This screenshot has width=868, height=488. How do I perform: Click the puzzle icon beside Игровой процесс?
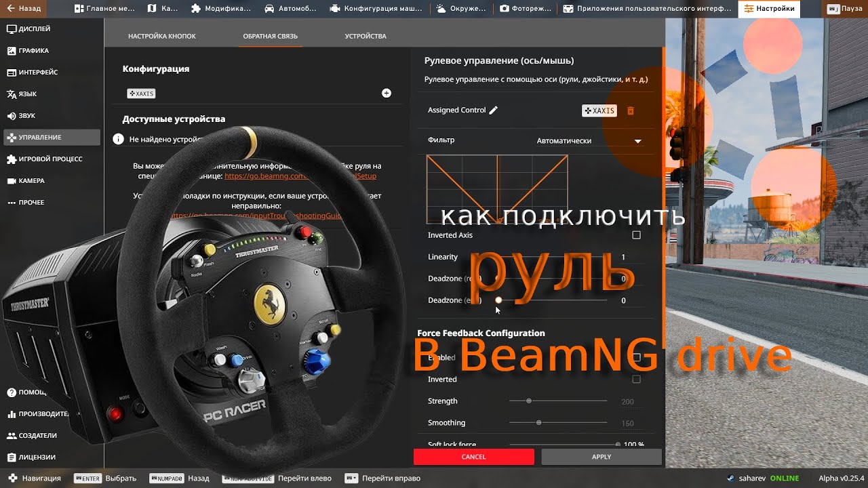tap(12, 159)
